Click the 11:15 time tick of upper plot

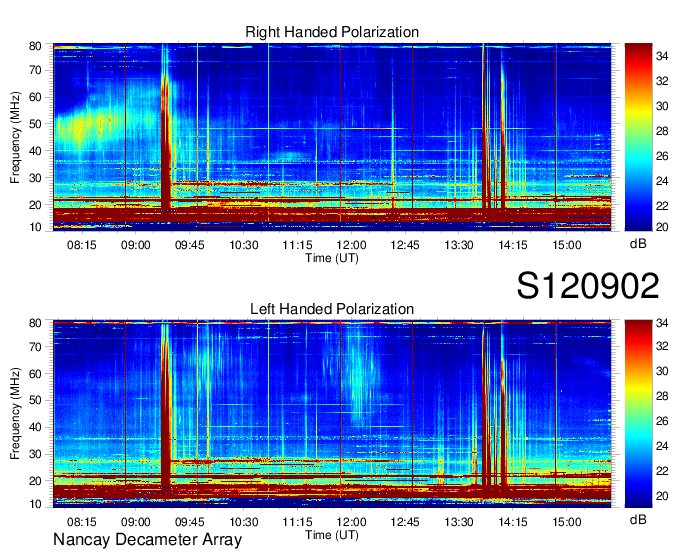click(x=297, y=245)
